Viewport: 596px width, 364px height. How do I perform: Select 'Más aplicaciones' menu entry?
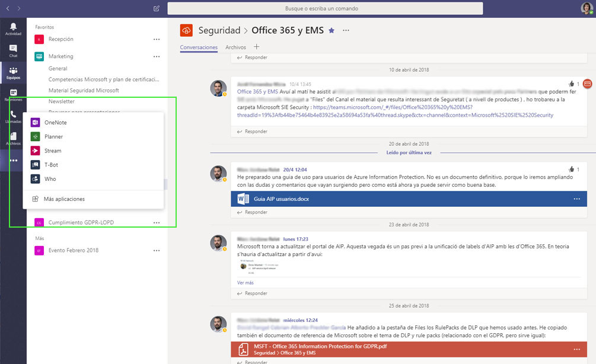click(x=64, y=199)
